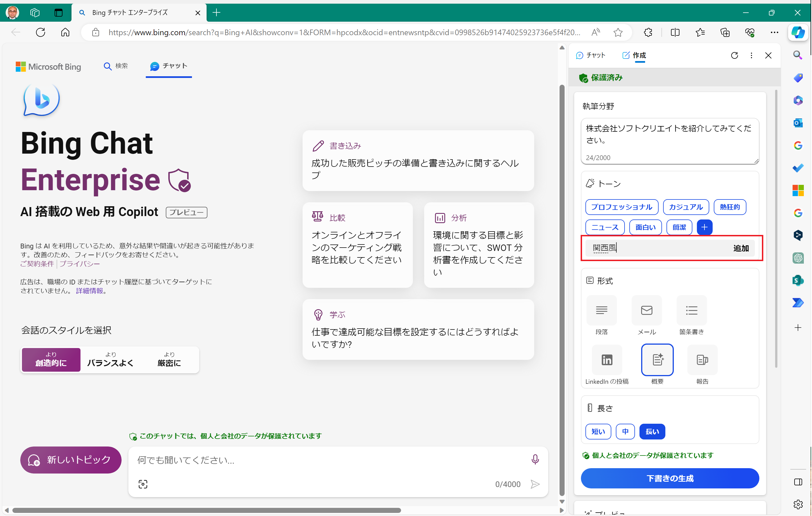Start a 新しいトピック
The image size is (812, 516).
click(71, 460)
